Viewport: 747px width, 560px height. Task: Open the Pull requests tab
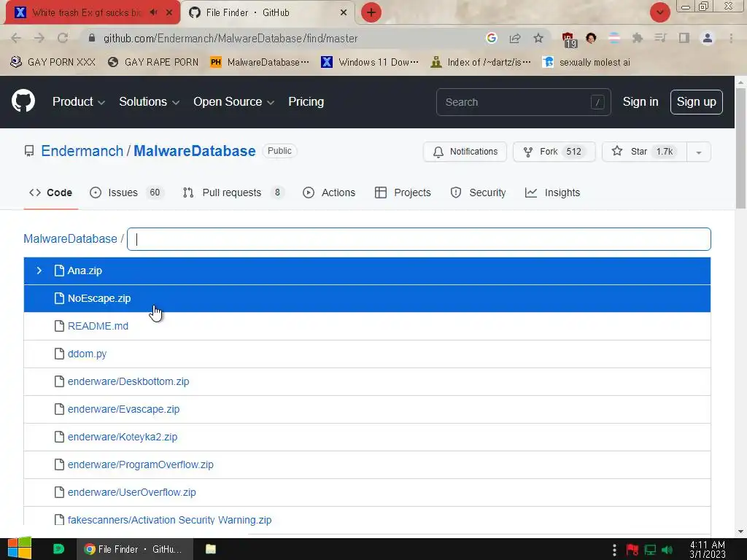(233, 192)
